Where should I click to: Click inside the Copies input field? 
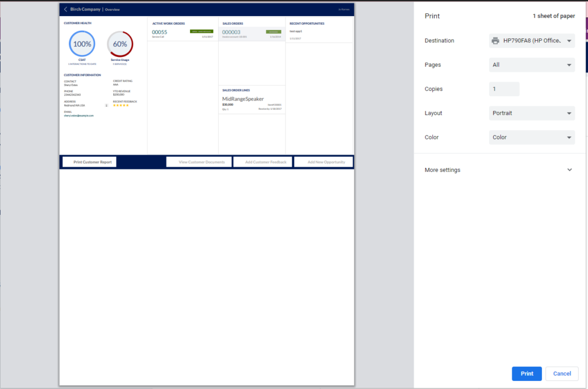(x=504, y=88)
